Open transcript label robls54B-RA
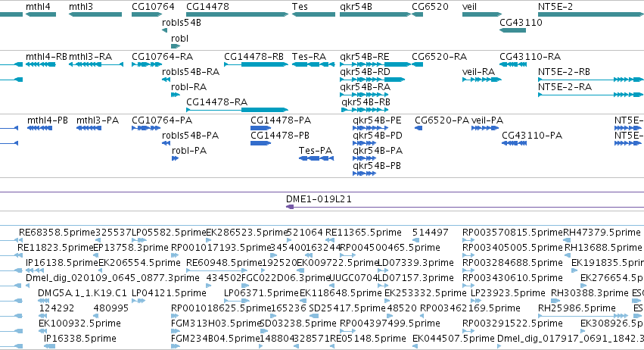Screen dimensions: 644x350 point(191,72)
